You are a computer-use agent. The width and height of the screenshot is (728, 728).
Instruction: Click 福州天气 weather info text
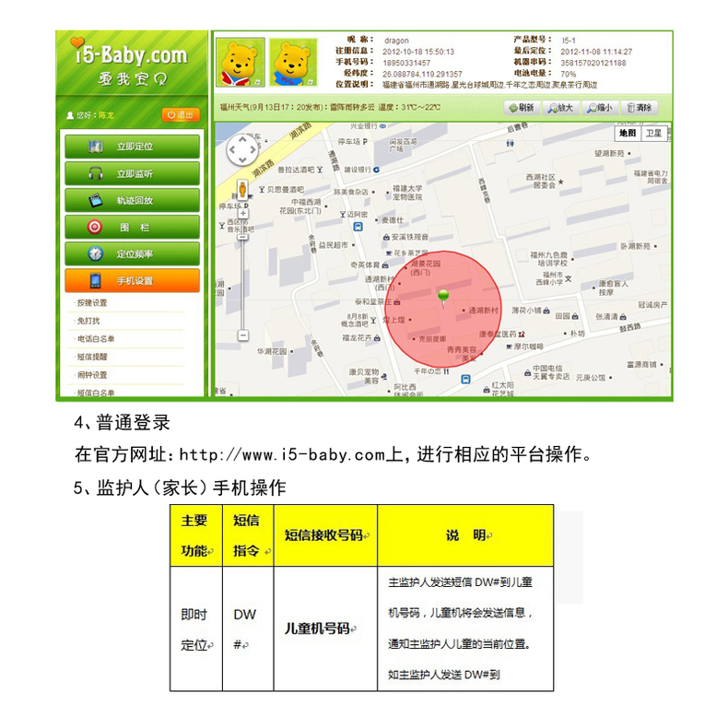coord(330,107)
